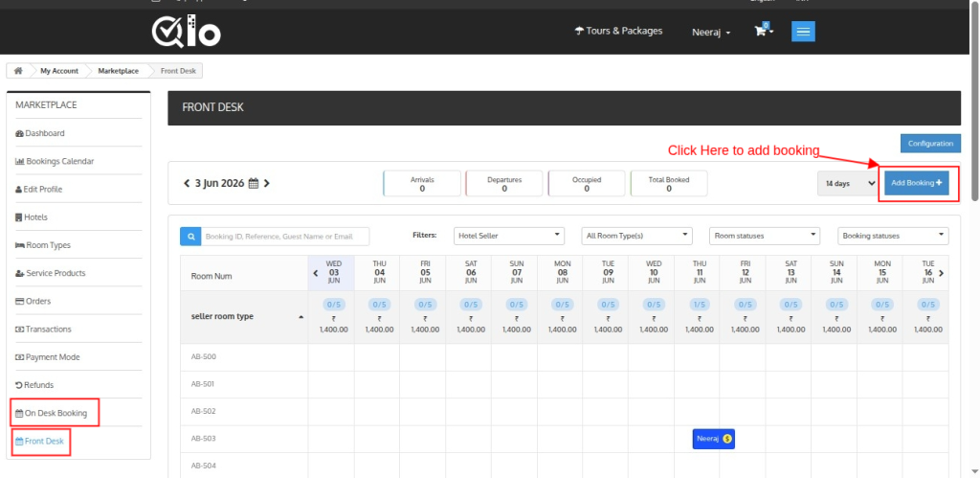Click the Departures summary card
Screen dimensions: 980x478
[x=504, y=183]
